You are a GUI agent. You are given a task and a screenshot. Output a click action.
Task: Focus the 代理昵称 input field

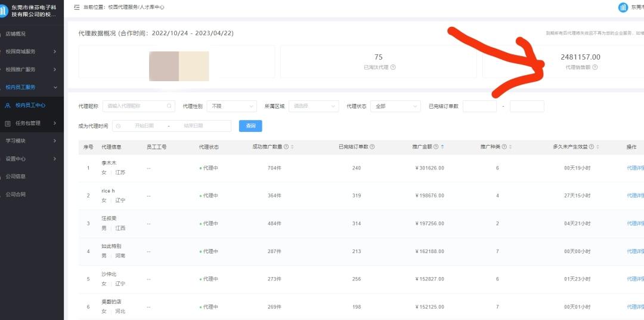138,106
